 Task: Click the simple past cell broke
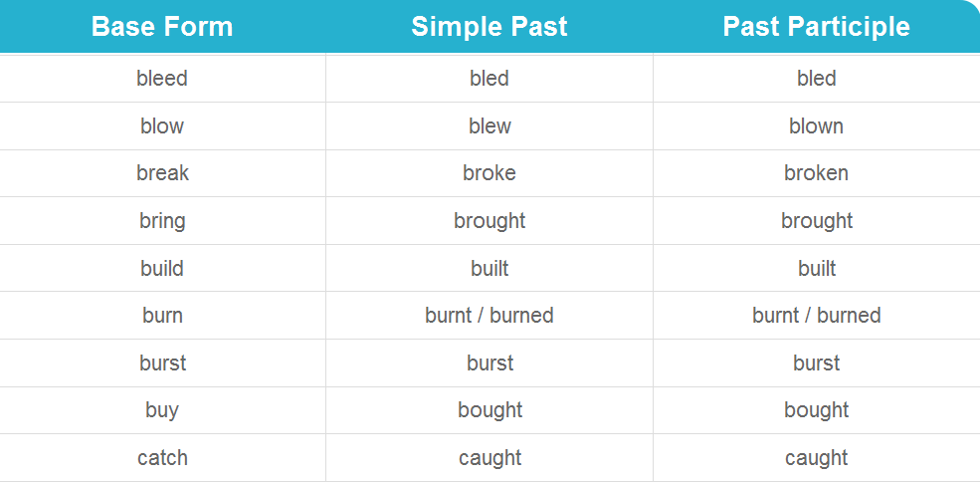tap(490, 173)
